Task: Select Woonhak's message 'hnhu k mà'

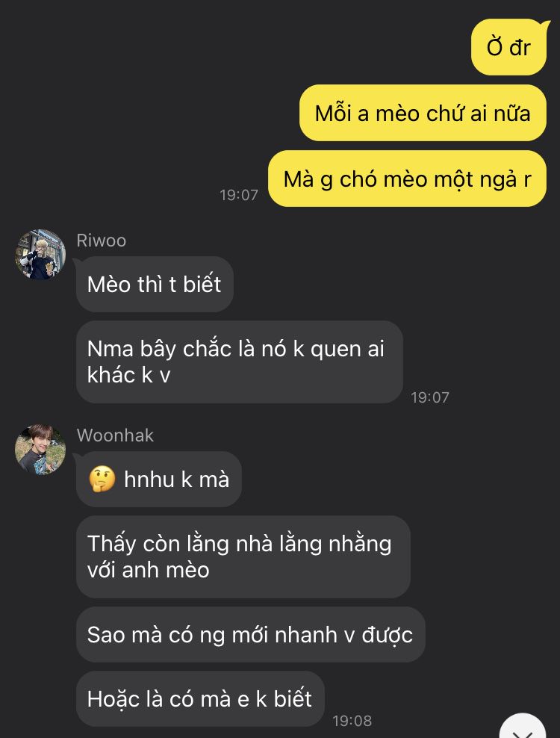Action: [158, 479]
